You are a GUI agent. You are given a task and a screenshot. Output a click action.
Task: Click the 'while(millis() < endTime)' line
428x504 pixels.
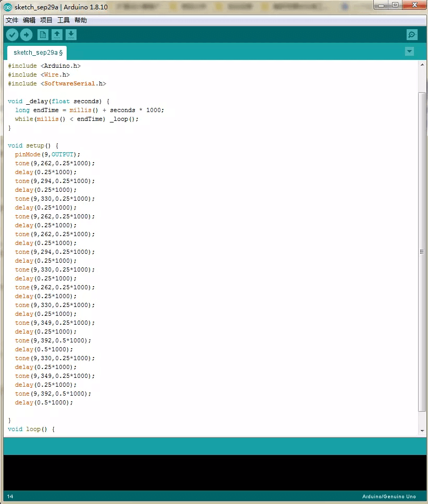77,119
